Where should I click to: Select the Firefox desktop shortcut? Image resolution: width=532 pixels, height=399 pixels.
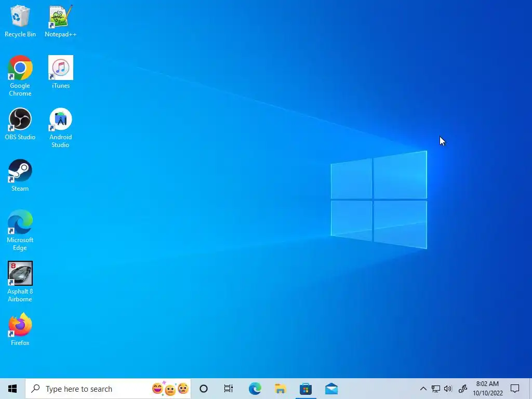[20, 329]
